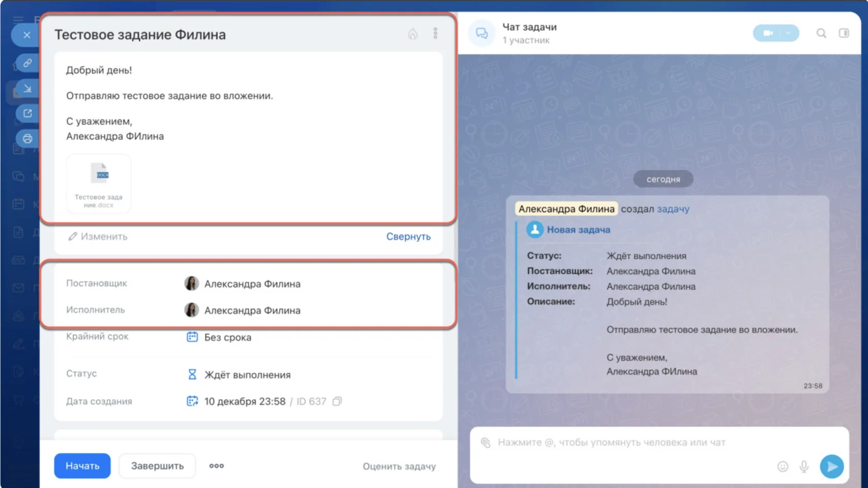This screenshot has height=488, width=868.
Task: Expand call options dropdown arrow
Action: click(789, 33)
